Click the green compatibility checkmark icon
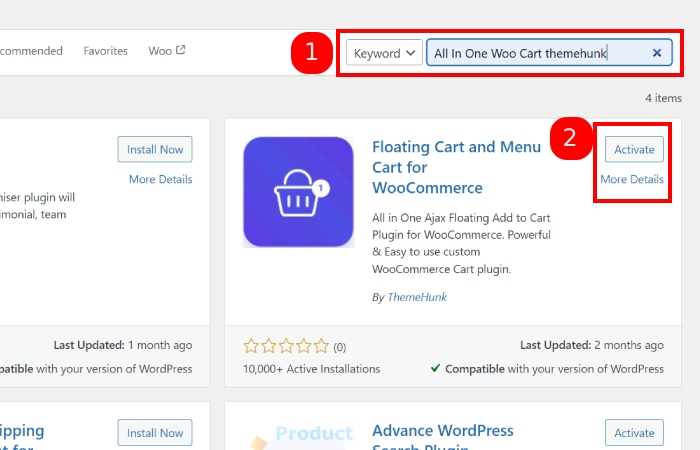The width and height of the screenshot is (700, 450). tap(436, 368)
